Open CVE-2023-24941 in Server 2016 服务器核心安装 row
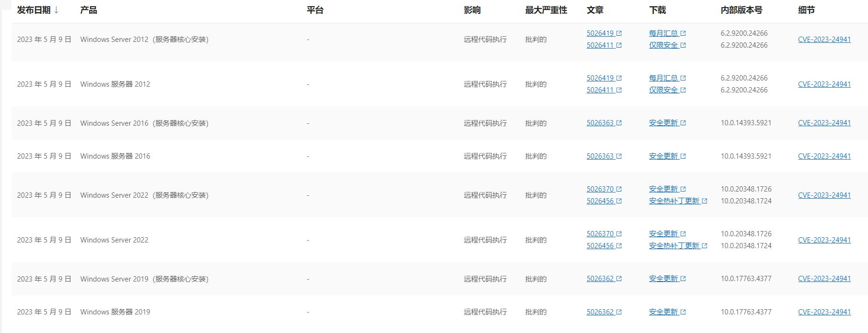 [x=824, y=123]
